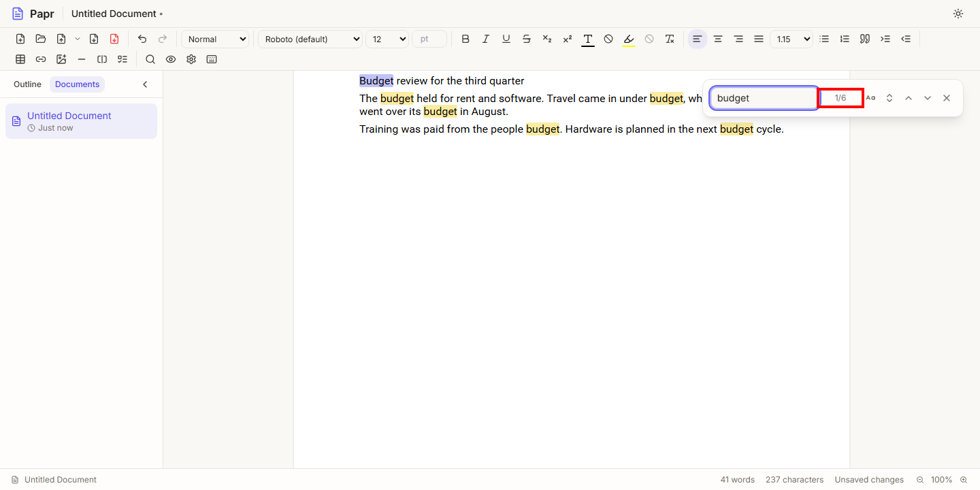
Task: Open Untitled Document in the sidebar list
Action: click(x=81, y=121)
